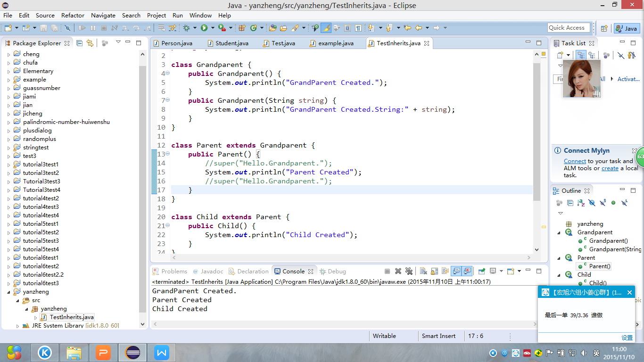
Task: Toggle Mark Occurrences highlighter in toolbar
Action: (326, 28)
